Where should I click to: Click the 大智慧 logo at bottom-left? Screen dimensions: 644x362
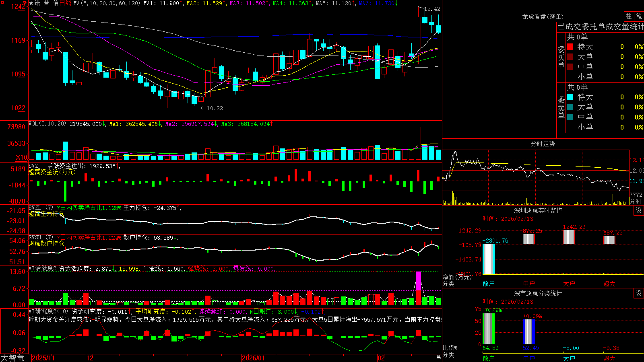point(12,358)
